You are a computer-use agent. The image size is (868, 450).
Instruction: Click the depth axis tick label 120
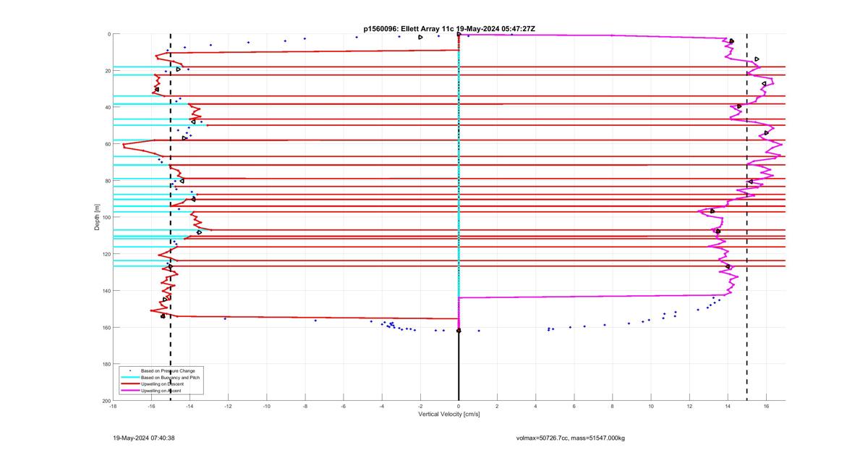[x=106, y=254]
